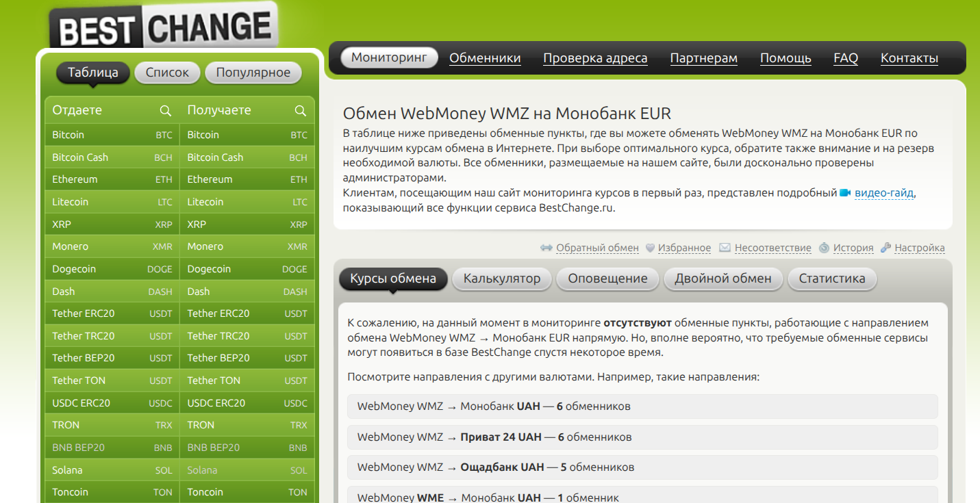This screenshot has width=980, height=503.
Task: Click the wrench icon next to Настройка
Action: pos(885,248)
